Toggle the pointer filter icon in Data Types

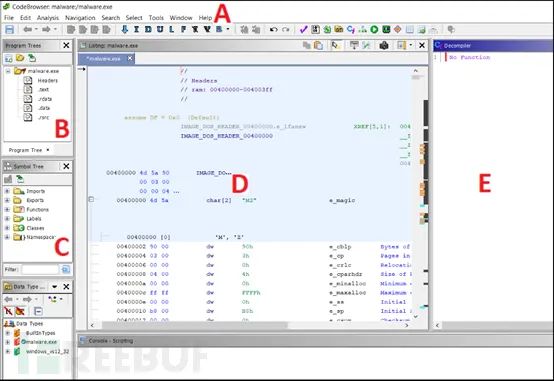tap(8, 311)
